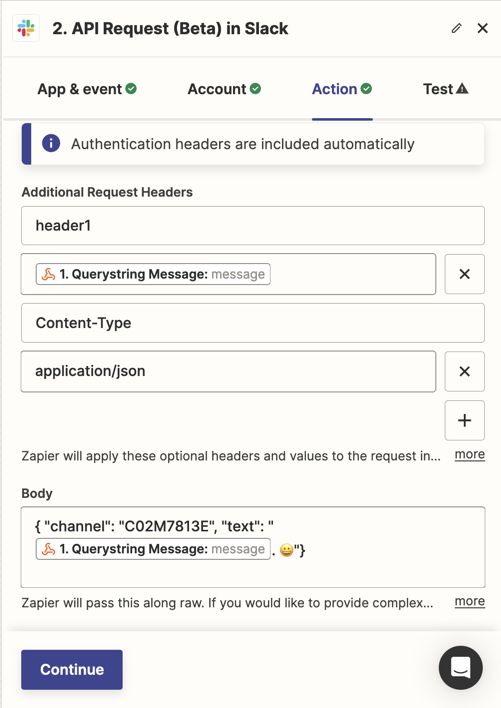Go to the Test tab
This screenshot has height=708, width=501.
(445, 89)
